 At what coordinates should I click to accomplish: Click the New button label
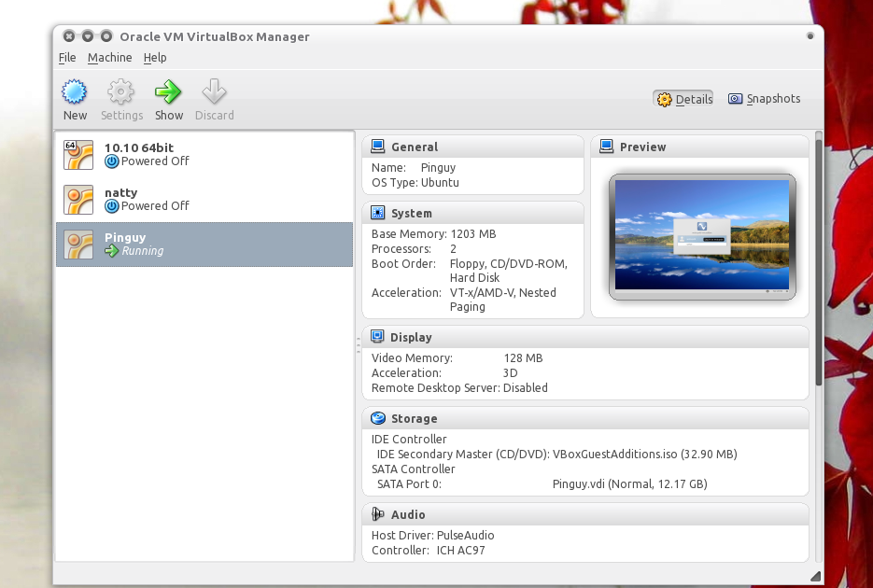[x=75, y=115]
